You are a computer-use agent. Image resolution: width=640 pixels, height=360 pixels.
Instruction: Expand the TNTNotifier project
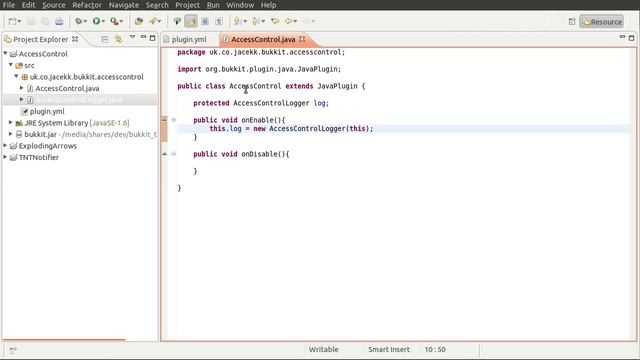5,157
